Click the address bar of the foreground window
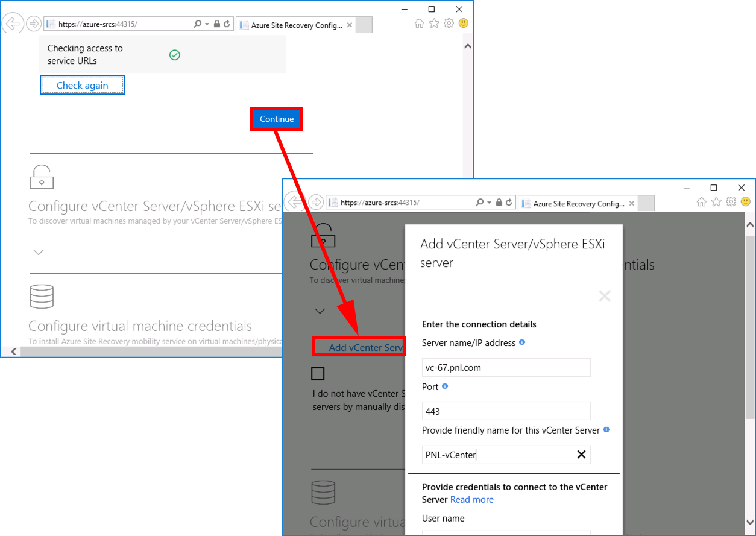The width and height of the screenshot is (756, 536). (400, 203)
